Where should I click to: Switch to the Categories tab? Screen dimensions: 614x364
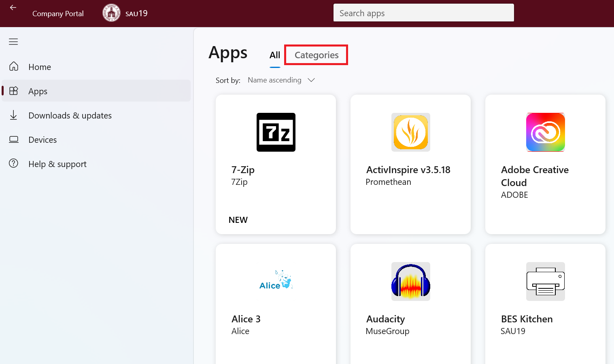pyautogui.click(x=317, y=55)
